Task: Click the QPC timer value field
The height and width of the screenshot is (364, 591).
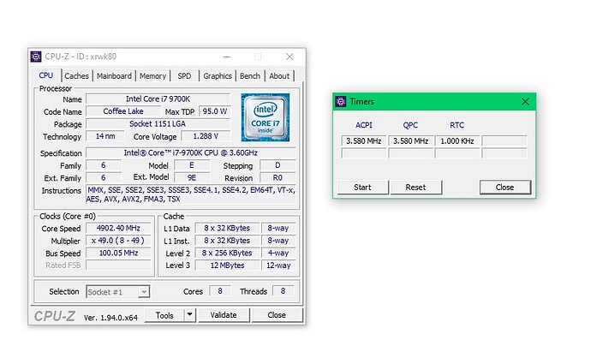Action: pos(411,141)
